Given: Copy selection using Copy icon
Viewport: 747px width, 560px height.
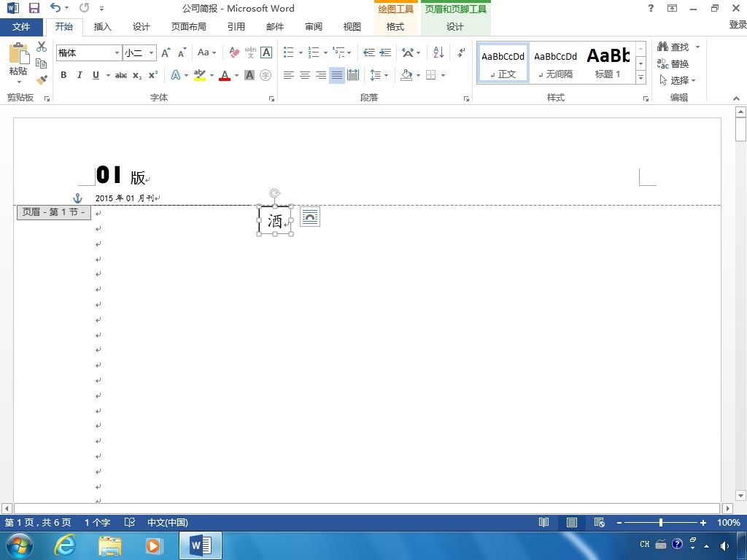Looking at the screenshot, I should pos(42,63).
